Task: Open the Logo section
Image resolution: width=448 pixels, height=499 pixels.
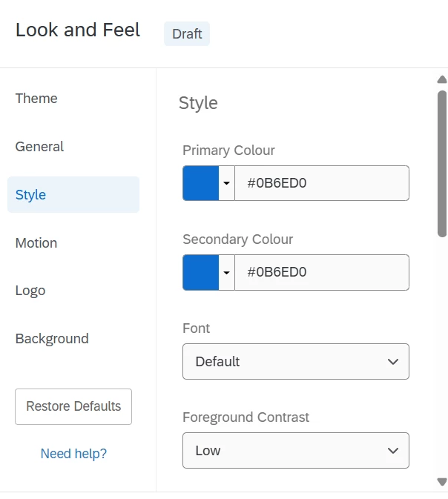Action: [30, 291]
